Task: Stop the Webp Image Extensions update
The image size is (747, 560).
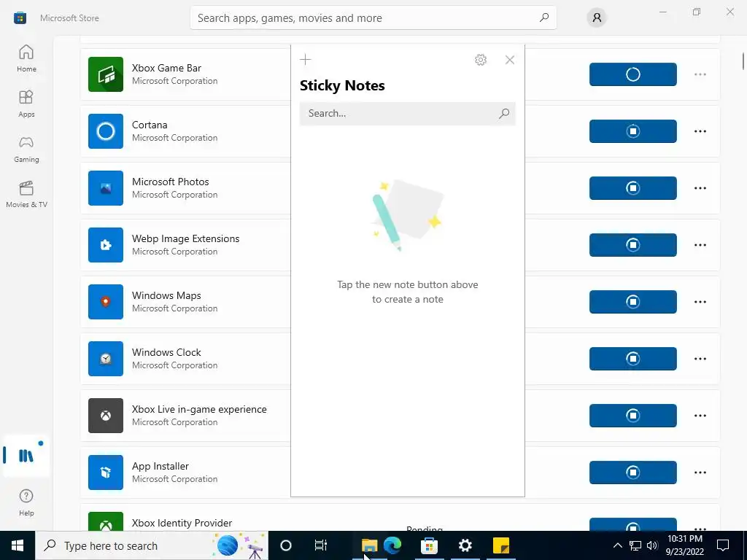Action: tap(632, 245)
